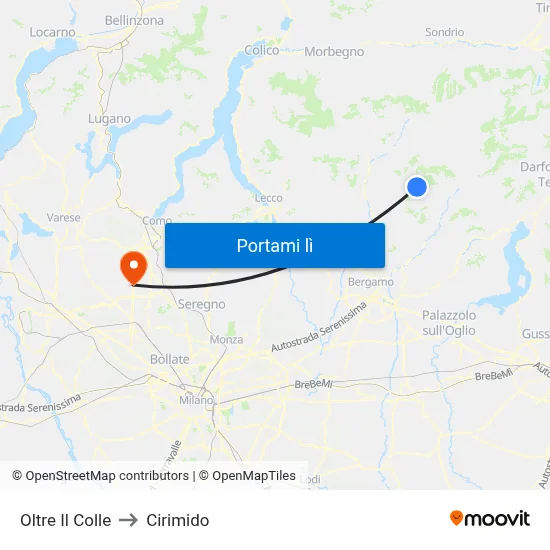Select the Oltre Il Colle origin text

tap(66, 520)
